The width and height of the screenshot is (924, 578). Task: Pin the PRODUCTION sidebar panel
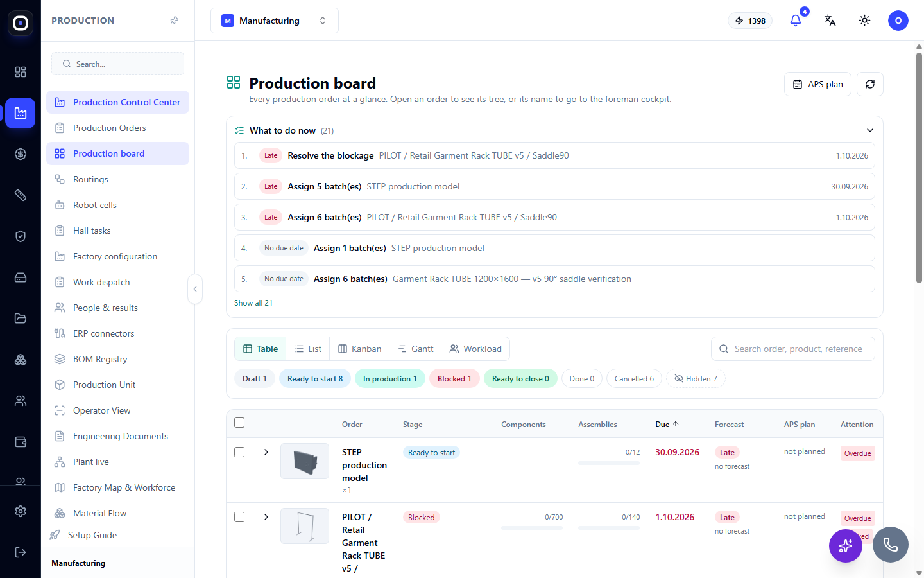[174, 21]
